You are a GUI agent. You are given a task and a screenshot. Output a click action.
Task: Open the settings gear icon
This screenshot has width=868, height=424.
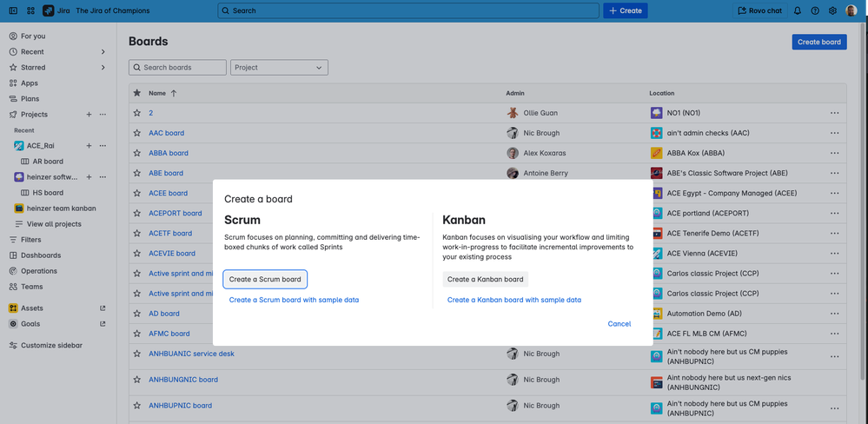point(832,10)
